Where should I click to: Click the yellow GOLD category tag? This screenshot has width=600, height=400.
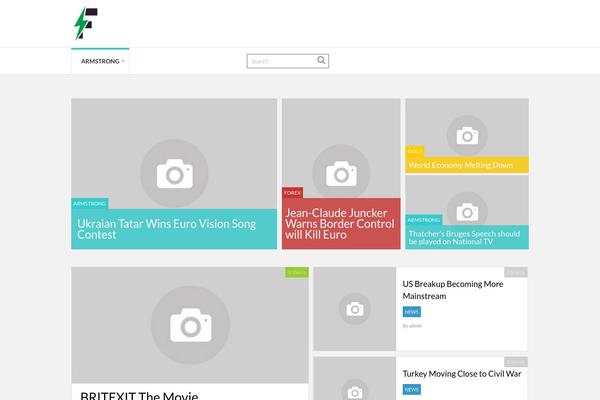tap(415, 151)
